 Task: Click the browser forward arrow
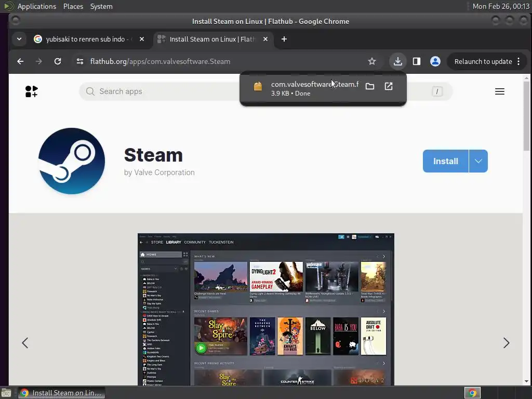click(x=39, y=61)
